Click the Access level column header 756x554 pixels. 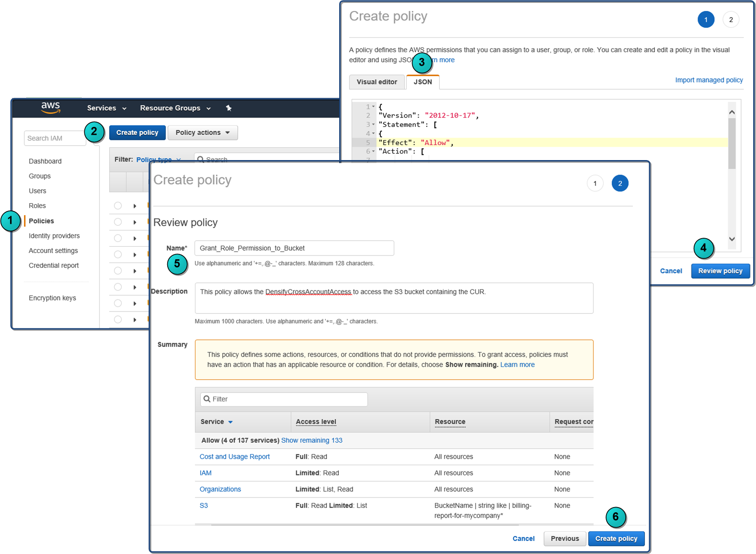[x=316, y=422]
